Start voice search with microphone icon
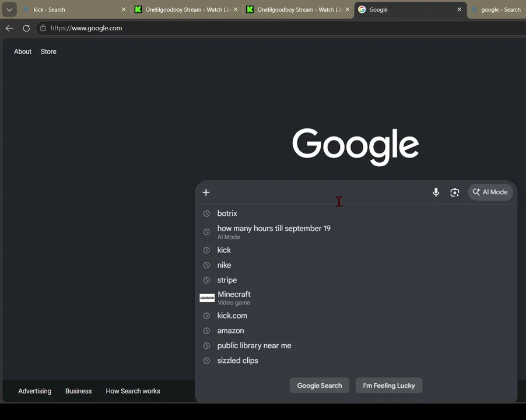 [436, 192]
